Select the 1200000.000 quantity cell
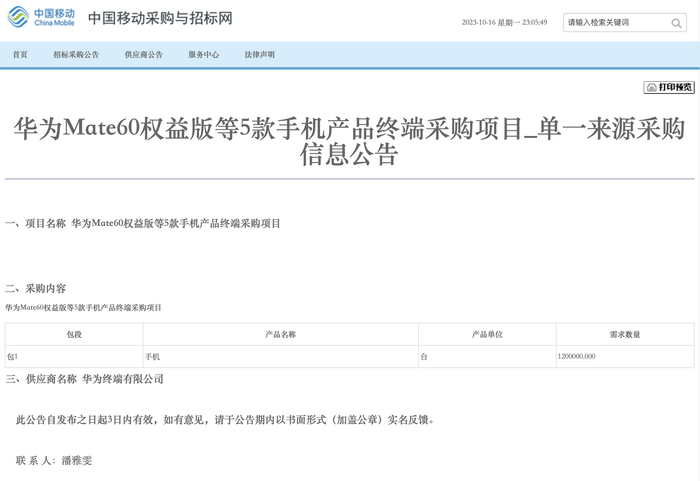The width and height of the screenshot is (700, 481). point(625,356)
